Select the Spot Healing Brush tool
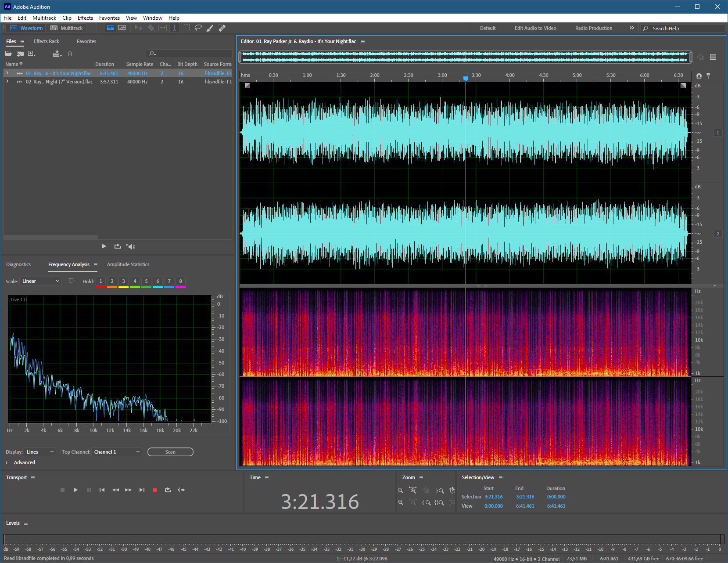Screen dimensions: 728x563 (222, 28)
